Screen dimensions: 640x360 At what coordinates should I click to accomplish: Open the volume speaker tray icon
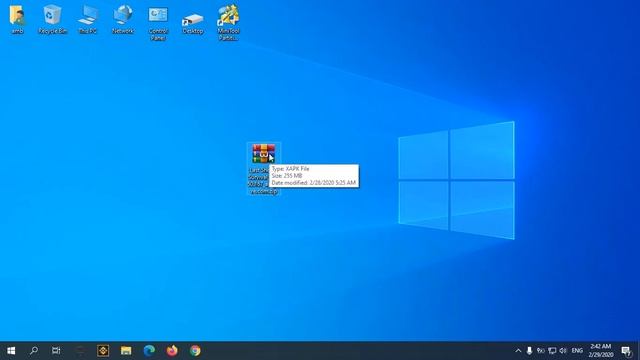pyautogui.click(x=563, y=351)
